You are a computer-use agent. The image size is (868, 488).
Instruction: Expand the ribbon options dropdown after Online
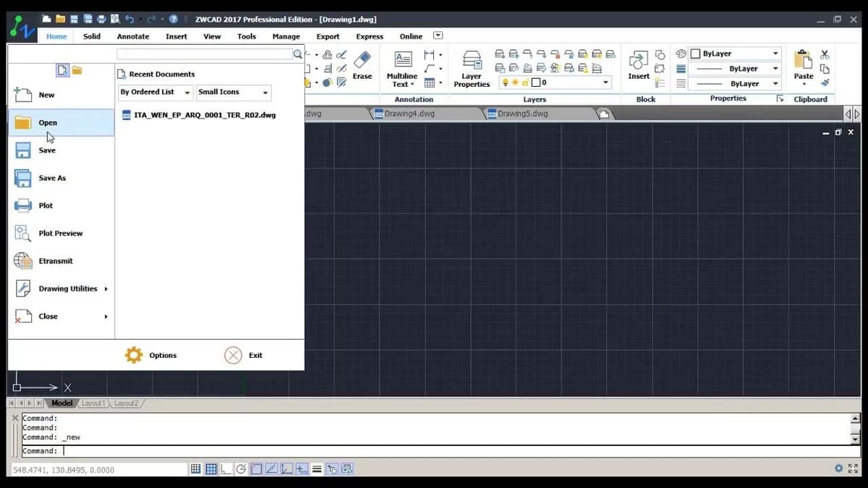coord(438,35)
